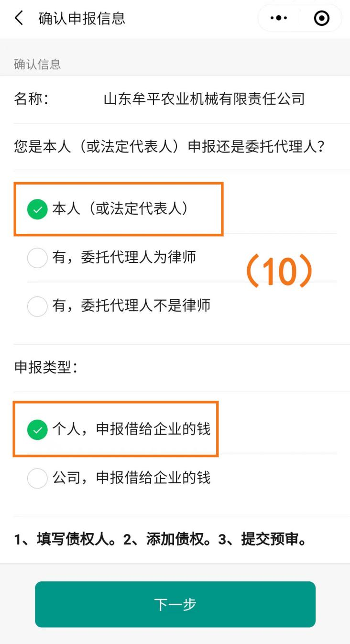Click the company name 山东牟平农业机械有限责任公司

click(x=204, y=99)
